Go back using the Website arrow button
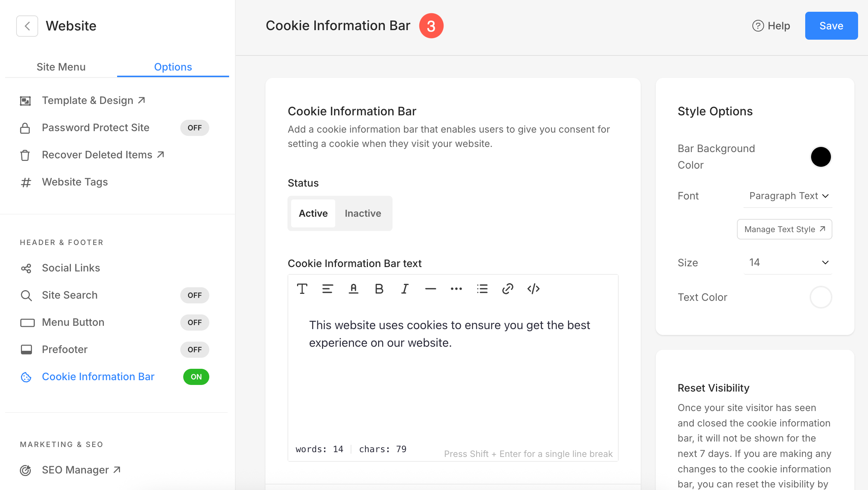868x490 pixels. coord(27,26)
